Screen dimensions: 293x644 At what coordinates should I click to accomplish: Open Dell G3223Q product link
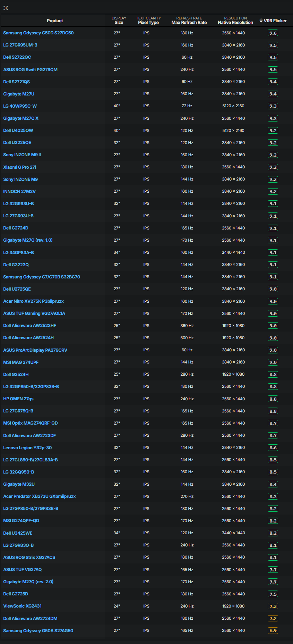(x=16, y=265)
